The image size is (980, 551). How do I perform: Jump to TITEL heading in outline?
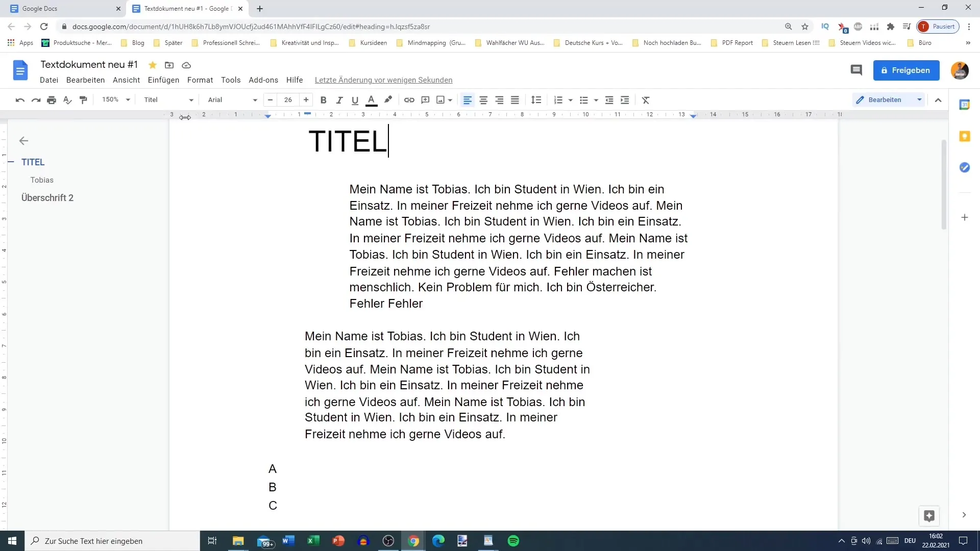(33, 162)
